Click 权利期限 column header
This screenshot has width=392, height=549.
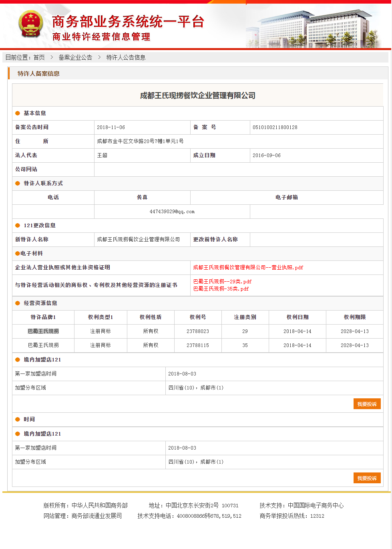pyautogui.click(x=355, y=317)
